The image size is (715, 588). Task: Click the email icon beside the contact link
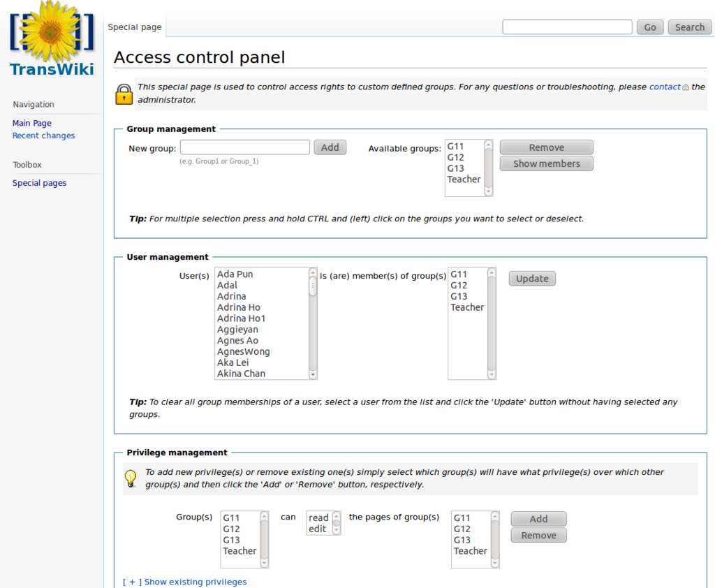click(686, 87)
